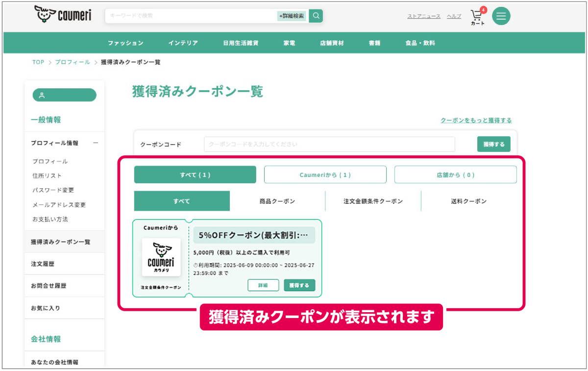588x371 pixels.
Task: Click the coupon code input field
Action: pyautogui.click(x=329, y=145)
